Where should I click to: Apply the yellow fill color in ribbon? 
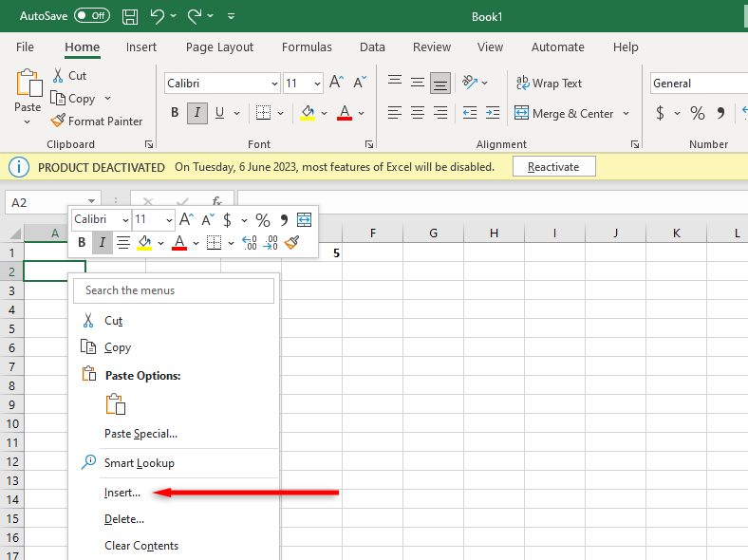[x=307, y=113]
